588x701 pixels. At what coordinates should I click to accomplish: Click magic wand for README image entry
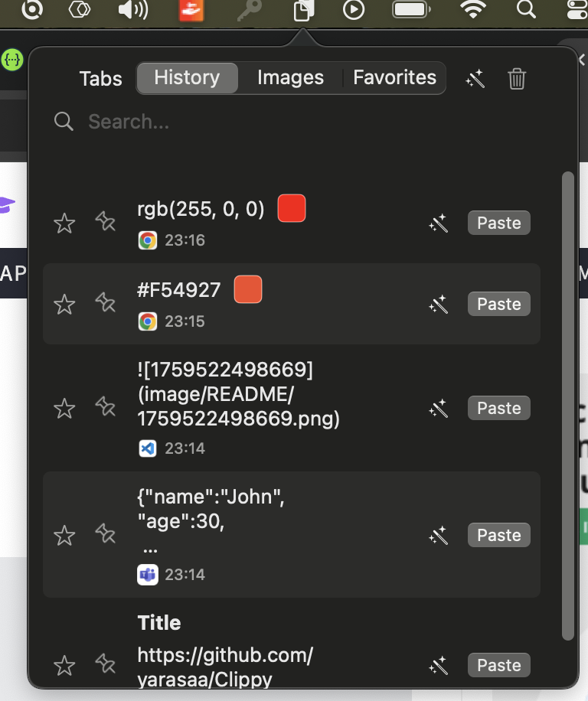coord(438,409)
